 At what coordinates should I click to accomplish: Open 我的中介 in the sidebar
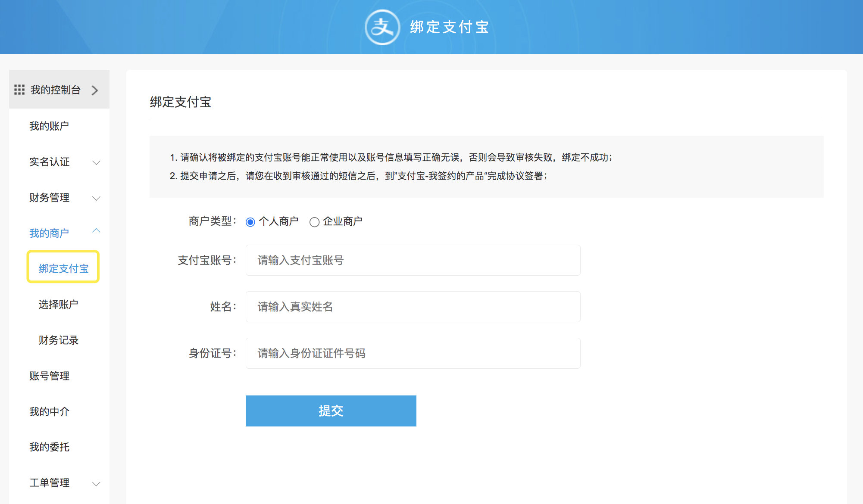(x=49, y=411)
